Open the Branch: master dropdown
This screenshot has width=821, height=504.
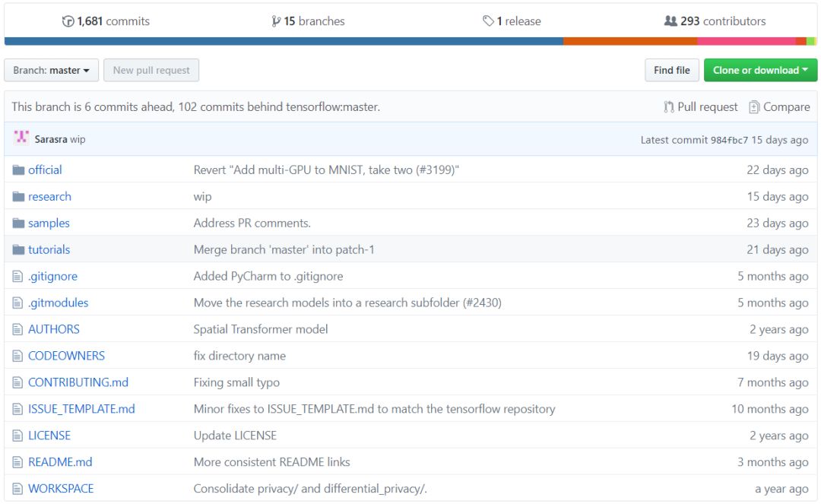pos(51,71)
